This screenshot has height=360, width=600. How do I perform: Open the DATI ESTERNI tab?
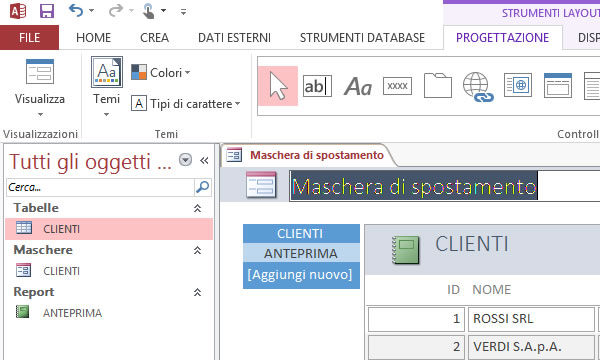[x=234, y=37]
